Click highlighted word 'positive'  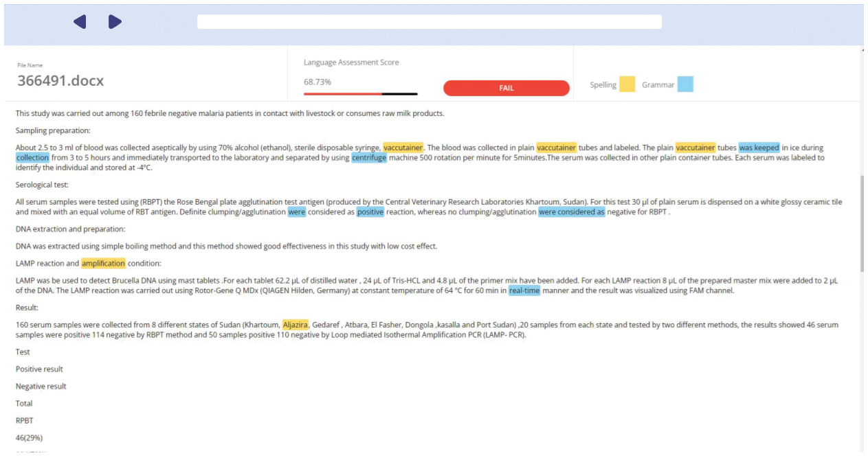[370, 212]
